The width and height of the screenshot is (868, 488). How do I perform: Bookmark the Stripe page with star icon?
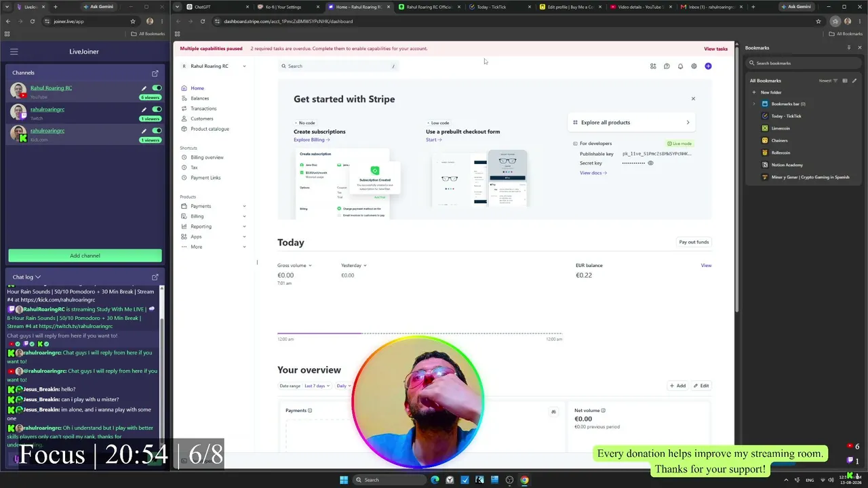click(818, 21)
